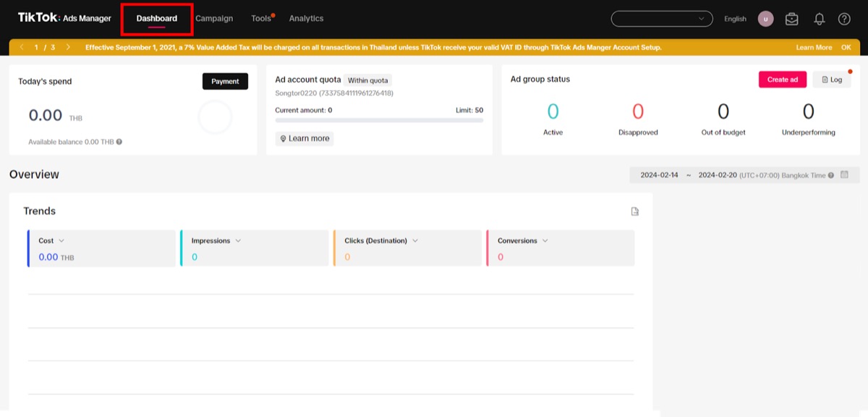Click the Within quota status tag
The width and height of the screenshot is (868, 417).
click(x=368, y=80)
